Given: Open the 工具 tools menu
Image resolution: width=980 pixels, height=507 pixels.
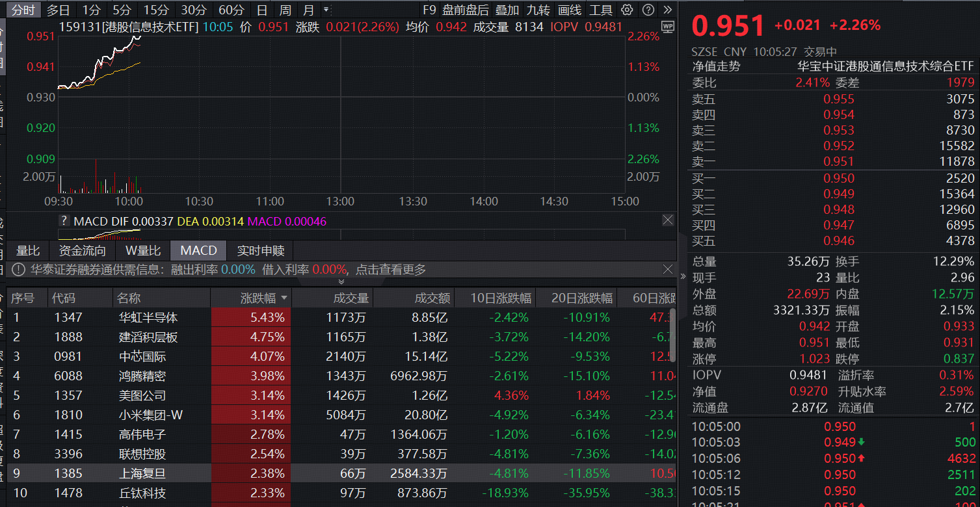Looking at the screenshot, I should click(x=602, y=10).
